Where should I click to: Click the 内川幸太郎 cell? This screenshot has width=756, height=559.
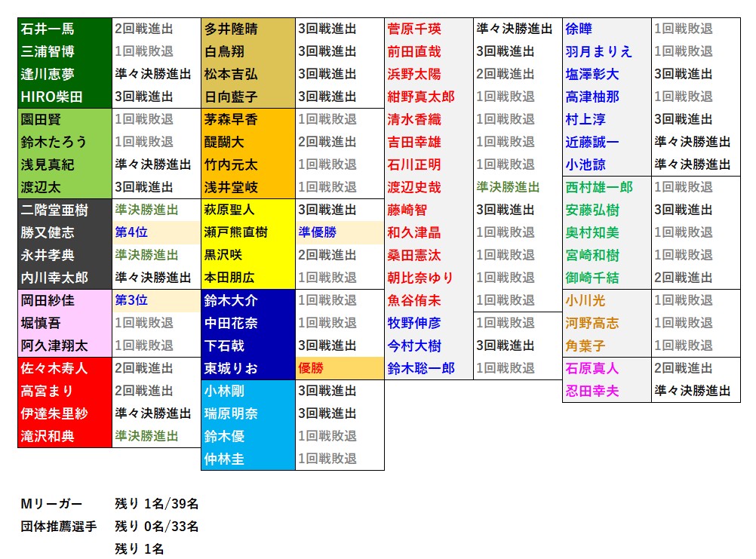[x=65, y=278]
